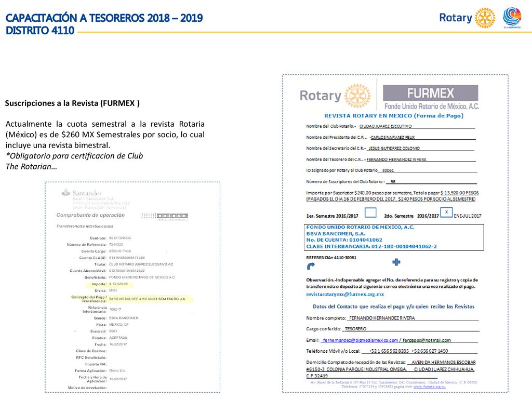Click the C.P 32419 postal code text

[317, 376]
